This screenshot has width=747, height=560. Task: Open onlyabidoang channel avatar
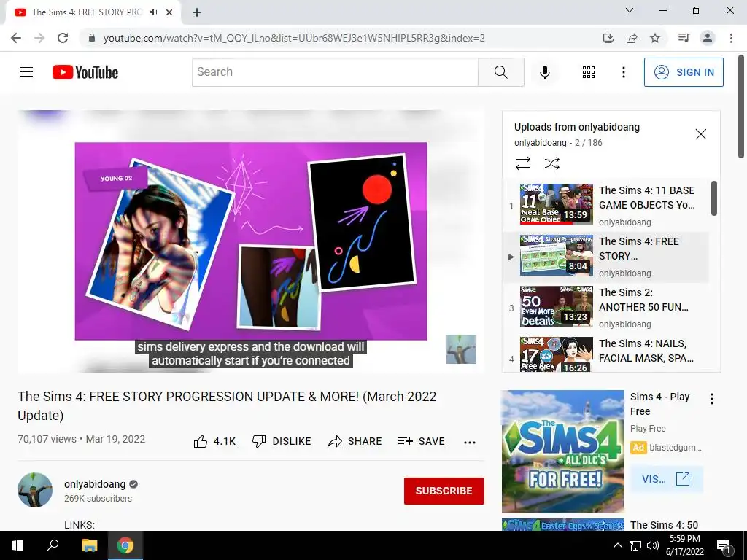[x=35, y=489]
